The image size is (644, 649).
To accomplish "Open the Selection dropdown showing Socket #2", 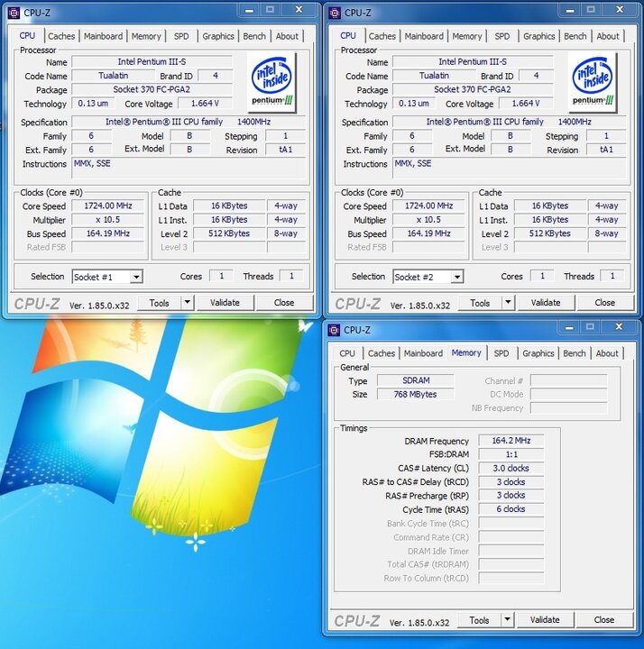I will 456,277.
